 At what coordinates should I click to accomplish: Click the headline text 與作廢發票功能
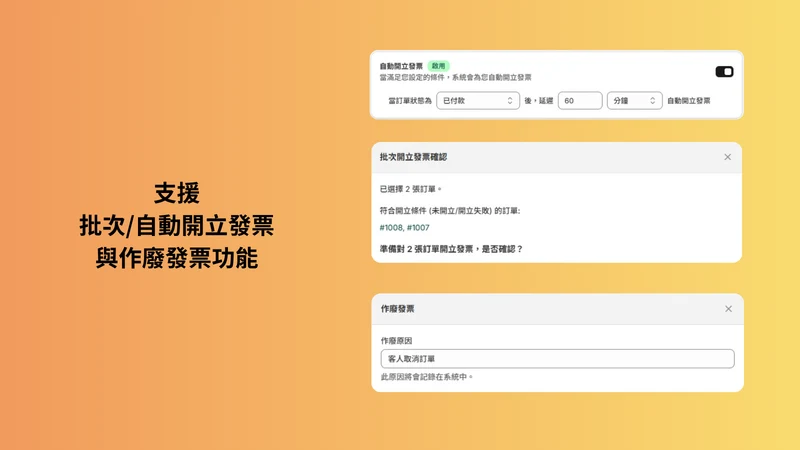pos(177,258)
